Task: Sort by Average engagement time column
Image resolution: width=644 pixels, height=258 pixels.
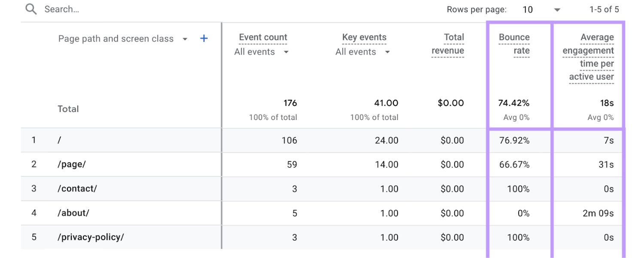Action: point(589,57)
